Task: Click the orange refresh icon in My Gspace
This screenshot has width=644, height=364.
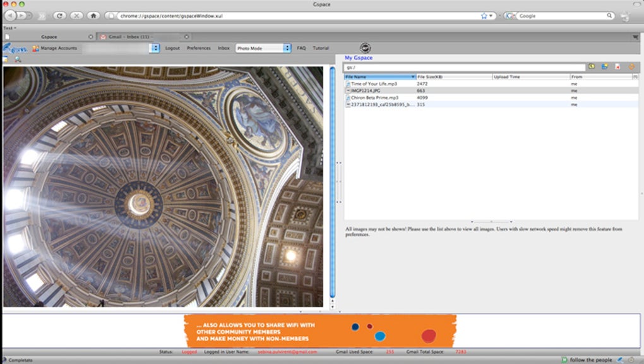Action: tap(631, 66)
